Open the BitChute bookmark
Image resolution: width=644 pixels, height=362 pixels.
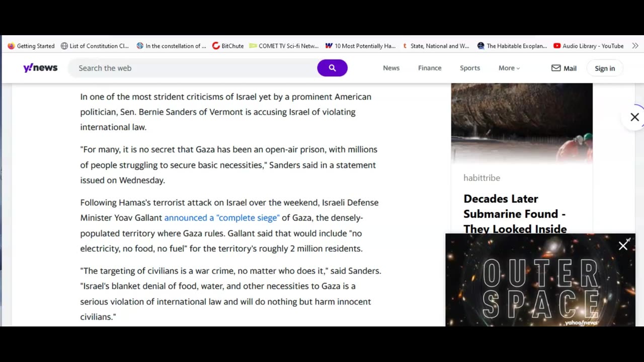tap(228, 46)
